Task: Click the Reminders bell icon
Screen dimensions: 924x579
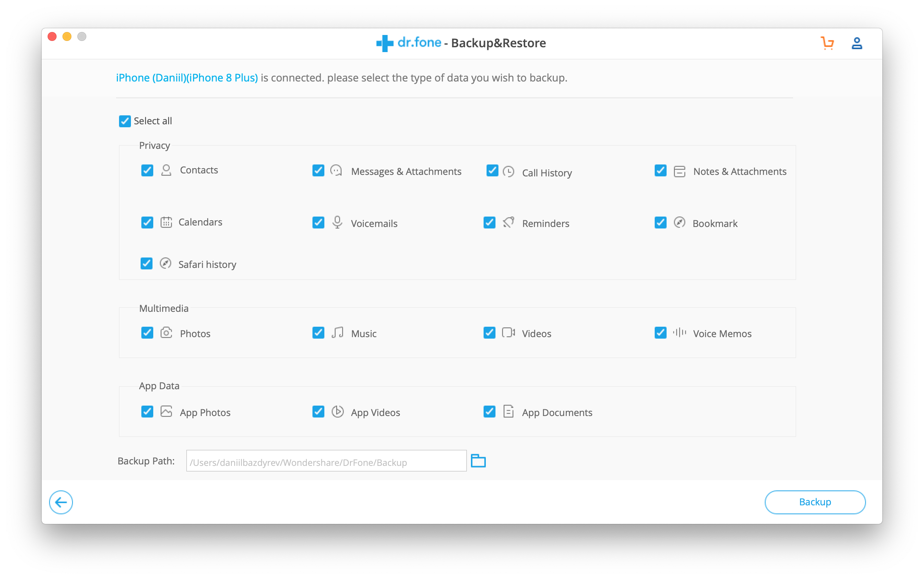Action: click(508, 222)
